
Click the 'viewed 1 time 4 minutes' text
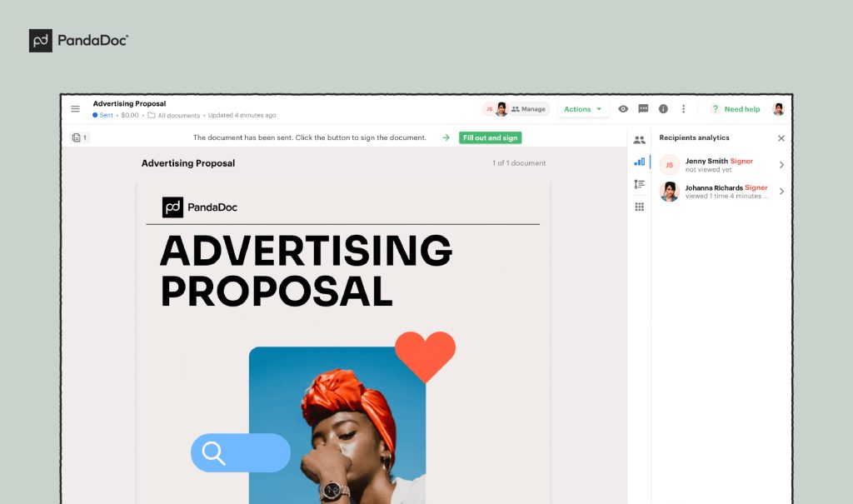click(726, 196)
